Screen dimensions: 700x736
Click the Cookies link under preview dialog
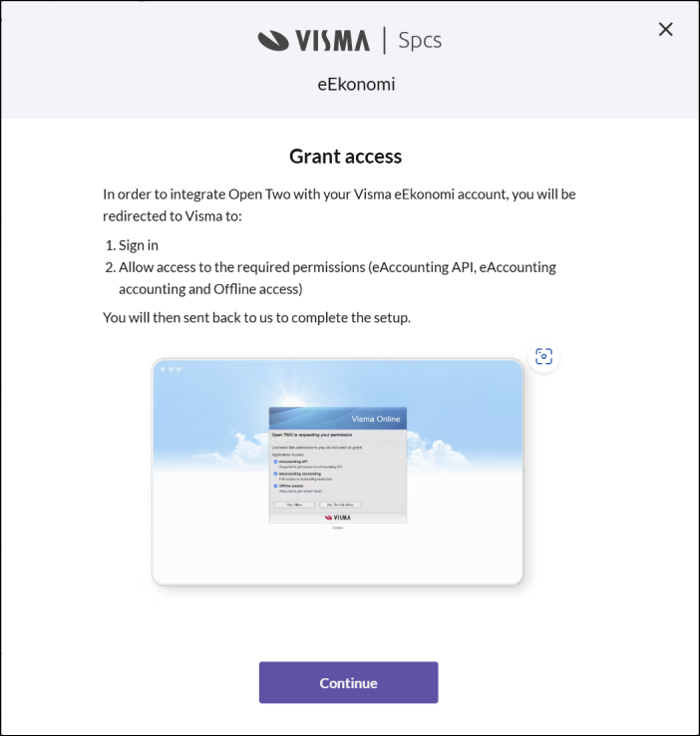pyautogui.click(x=338, y=528)
